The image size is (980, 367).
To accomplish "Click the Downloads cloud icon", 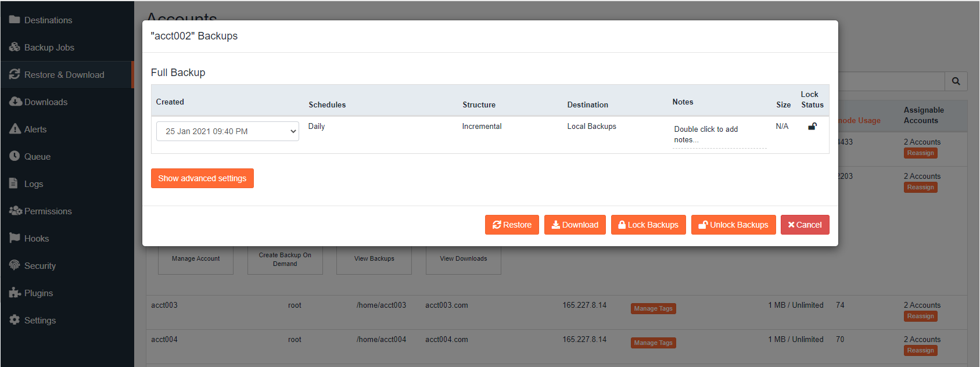I will (16, 102).
